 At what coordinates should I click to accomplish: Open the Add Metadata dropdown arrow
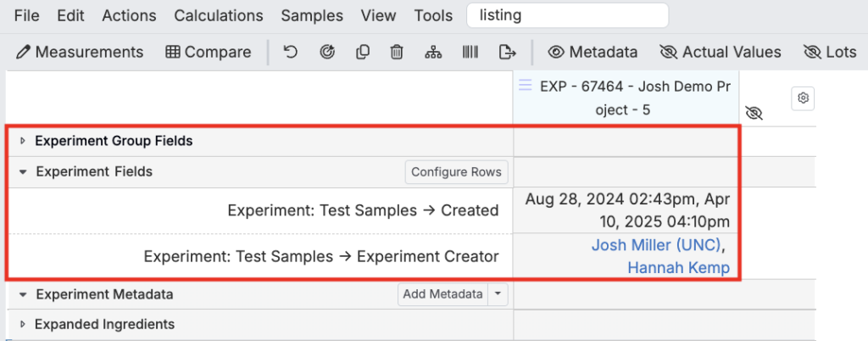click(x=498, y=294)
